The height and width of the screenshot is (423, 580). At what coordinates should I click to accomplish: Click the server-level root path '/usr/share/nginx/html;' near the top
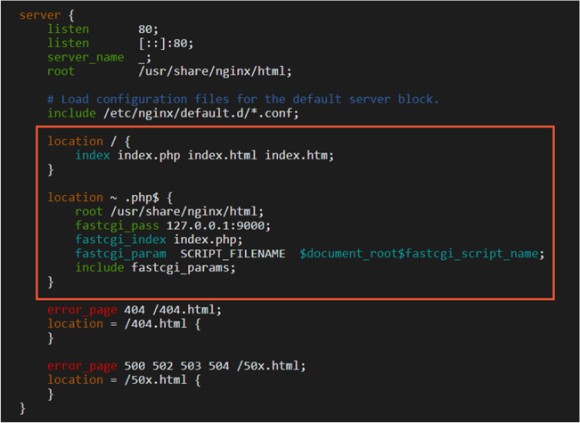[x=215, y=71]
